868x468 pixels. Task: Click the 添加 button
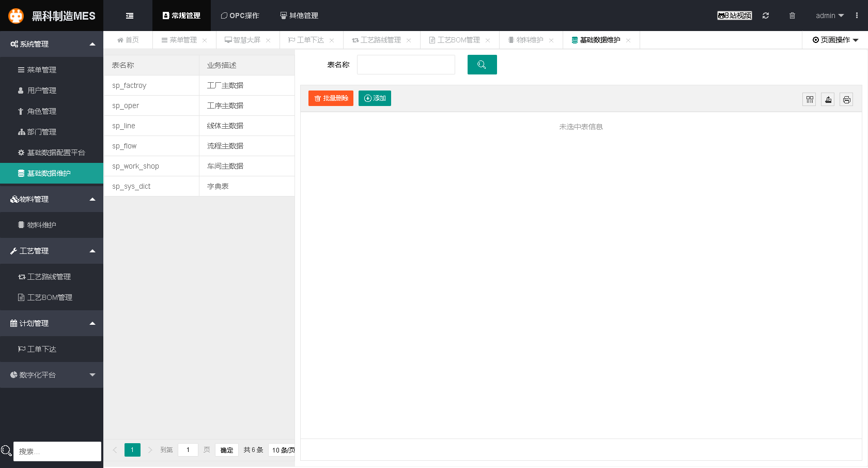[x=375, y=98]
